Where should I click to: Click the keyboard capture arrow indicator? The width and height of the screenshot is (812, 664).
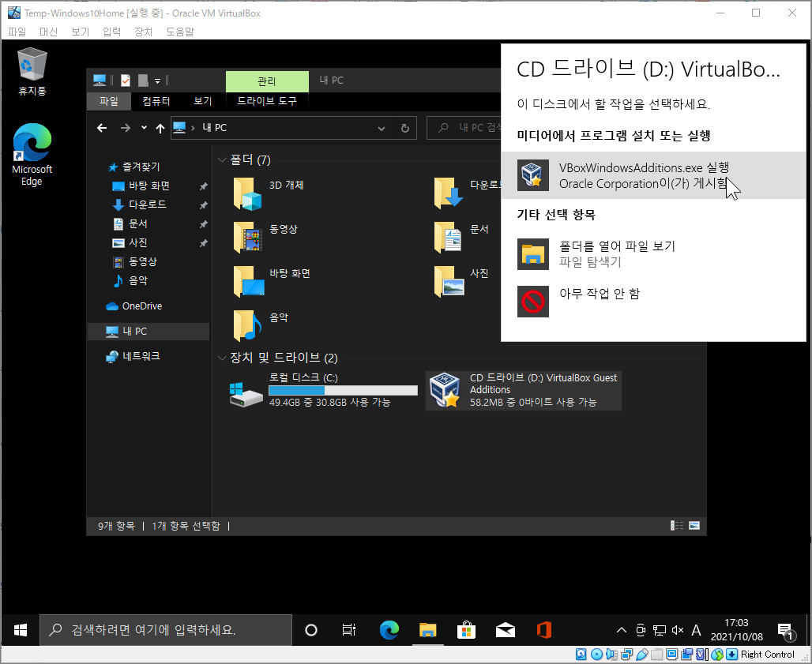pos(731,655)
